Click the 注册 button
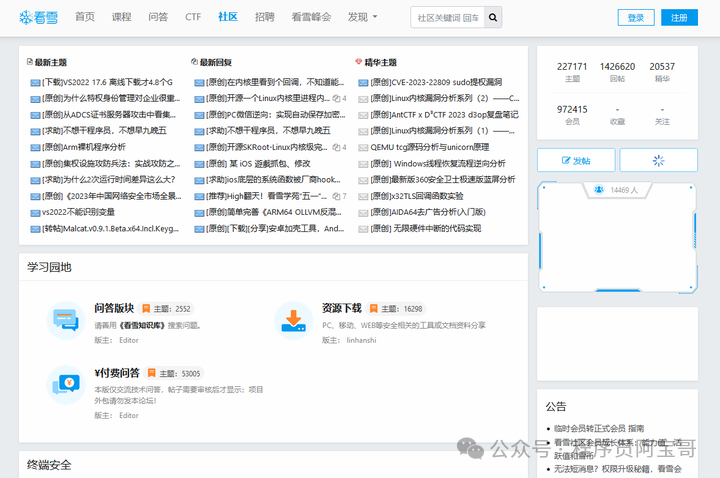Screen dimensions: 720x478 (x=679, y=17)
